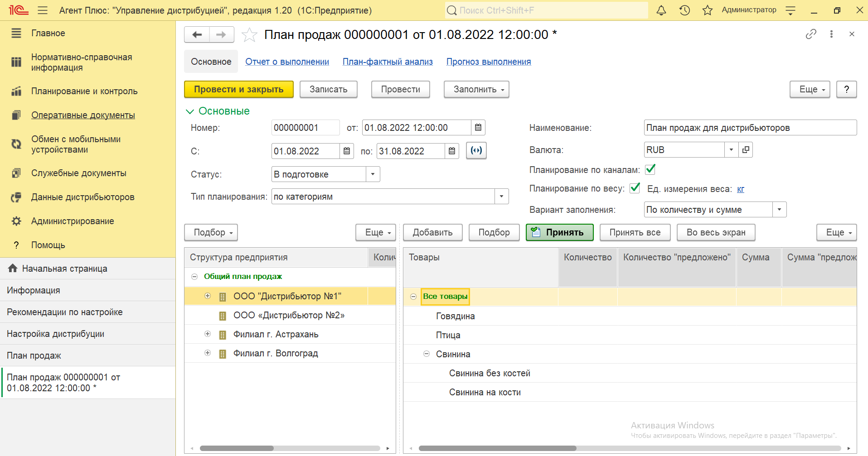The width and height of the screenshot is (868, 456).
Task: Open calendar picker for document date
Action: tap(478, 128)
